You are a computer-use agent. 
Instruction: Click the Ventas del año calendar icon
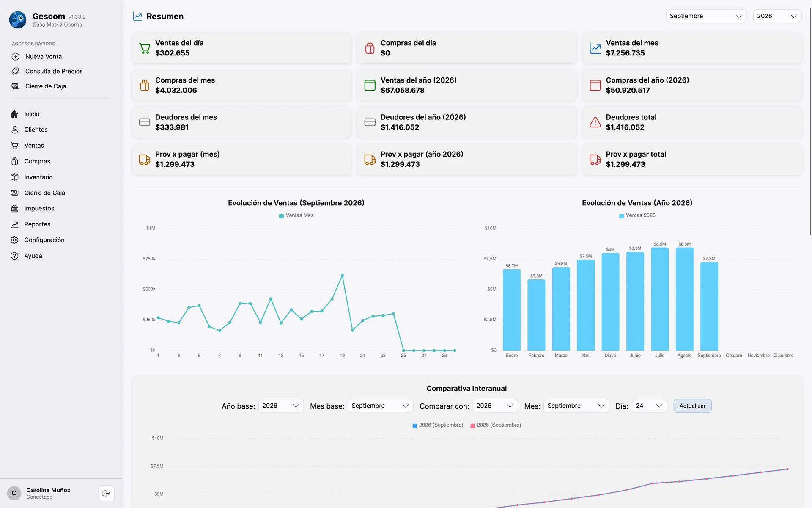click(x=370, y=85)
